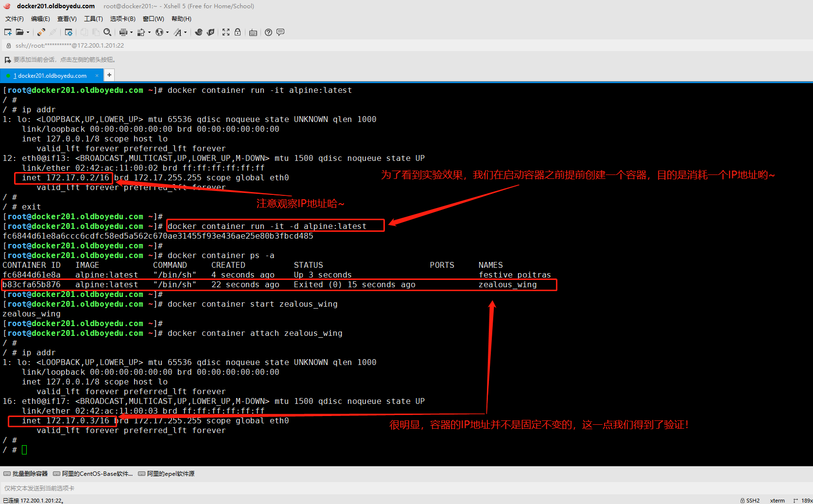Select the docker201.oldboyedu.com session tab

click(52, 75)
